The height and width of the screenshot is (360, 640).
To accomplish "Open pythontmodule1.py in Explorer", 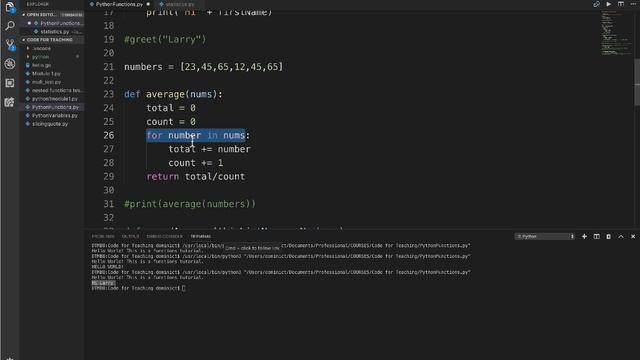I will coord(55,99).
